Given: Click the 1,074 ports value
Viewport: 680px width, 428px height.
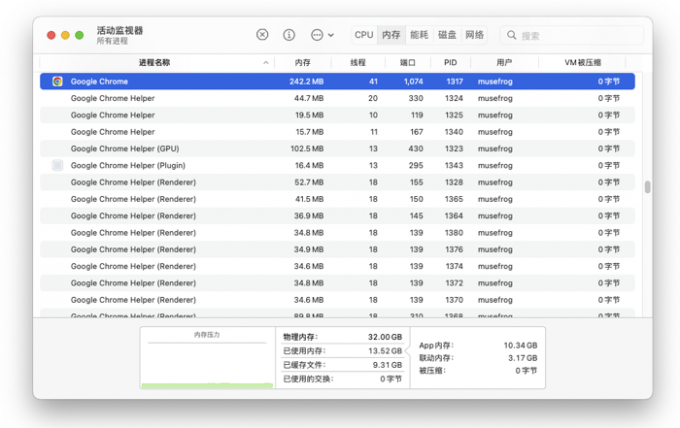Looking at the screenshot, I should pyautogui.click(x=413, y=82).
